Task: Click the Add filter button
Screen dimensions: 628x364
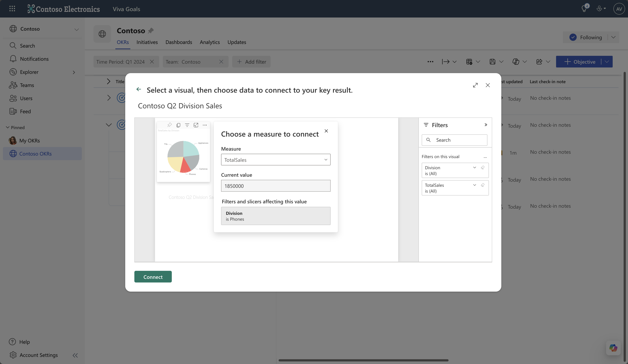Action: (x=251, y=61)
